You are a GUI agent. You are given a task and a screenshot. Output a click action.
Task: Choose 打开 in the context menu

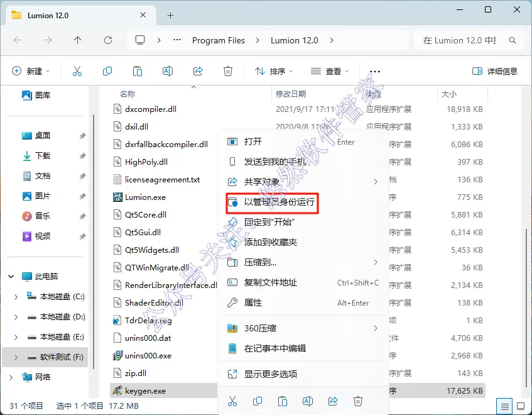click(x=303, y=141)
